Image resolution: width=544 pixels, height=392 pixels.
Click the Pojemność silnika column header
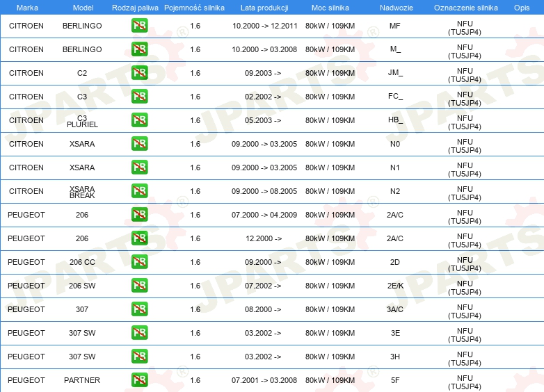click(x=194, y=8)
